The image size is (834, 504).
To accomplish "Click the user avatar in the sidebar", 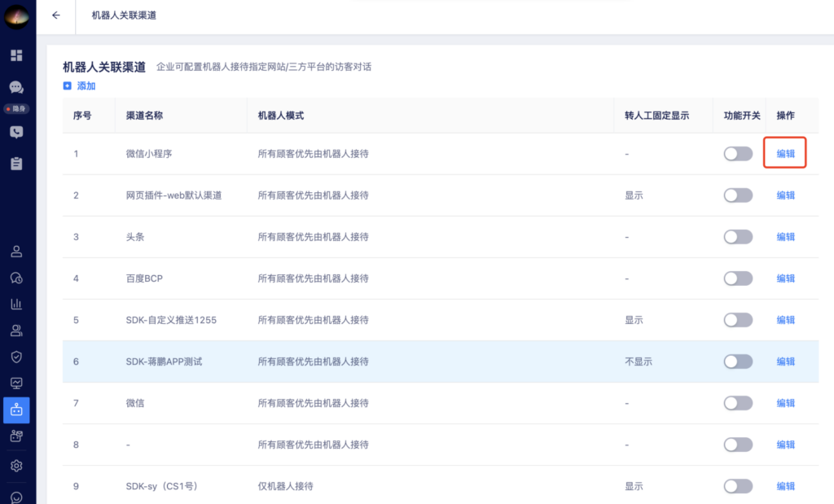I will click(16, 16).
